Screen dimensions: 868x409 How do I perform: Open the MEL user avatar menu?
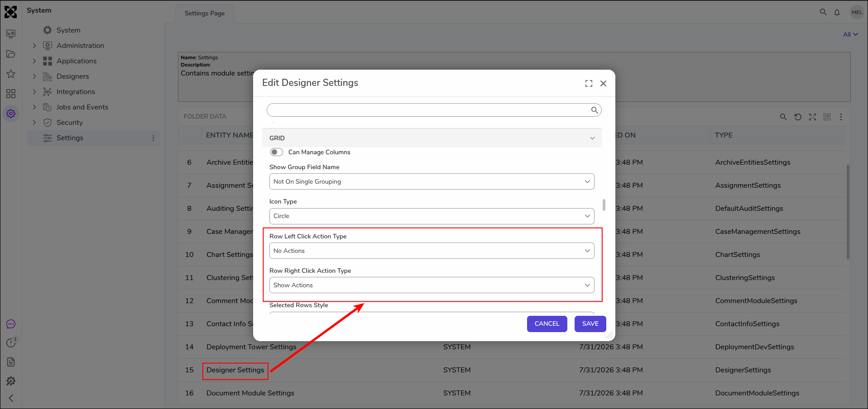pos(857,12)
